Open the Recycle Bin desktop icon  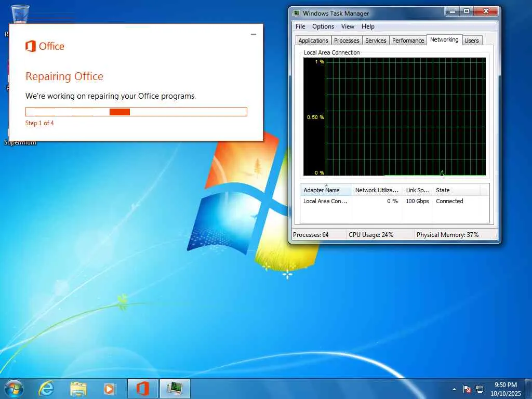point(20,14)
